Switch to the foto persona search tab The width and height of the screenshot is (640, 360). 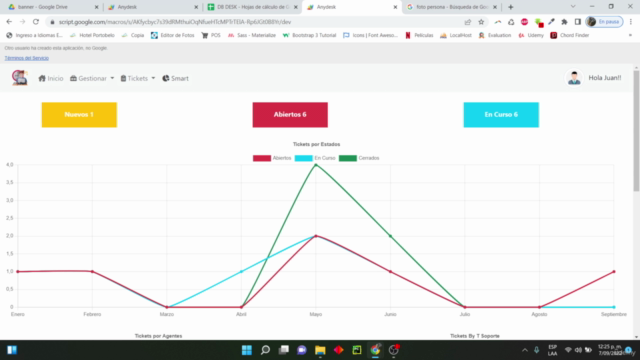tap(451, 7)
